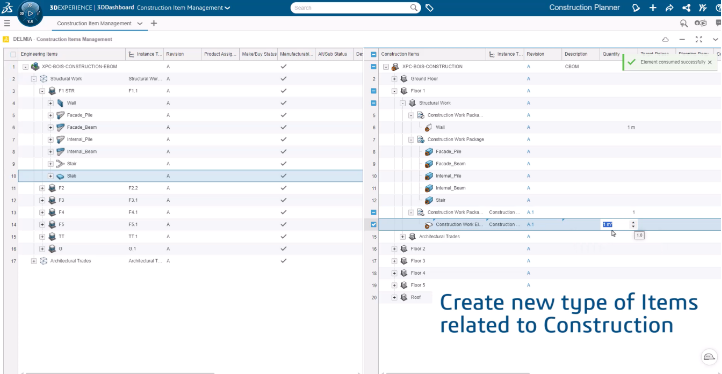This screenshot has height=374, width=722.
Task: Open the notification bell icon in header
Action: (636, 8)
